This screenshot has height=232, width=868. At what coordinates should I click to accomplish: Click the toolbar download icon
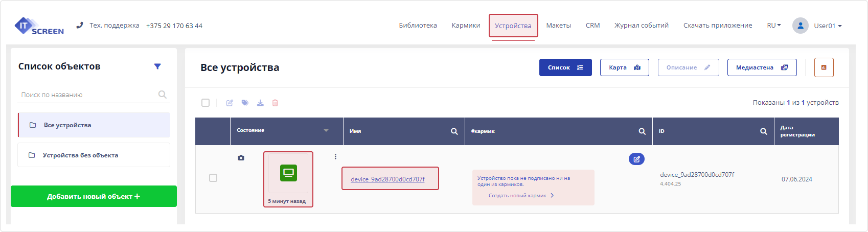(x=260, y=103)
